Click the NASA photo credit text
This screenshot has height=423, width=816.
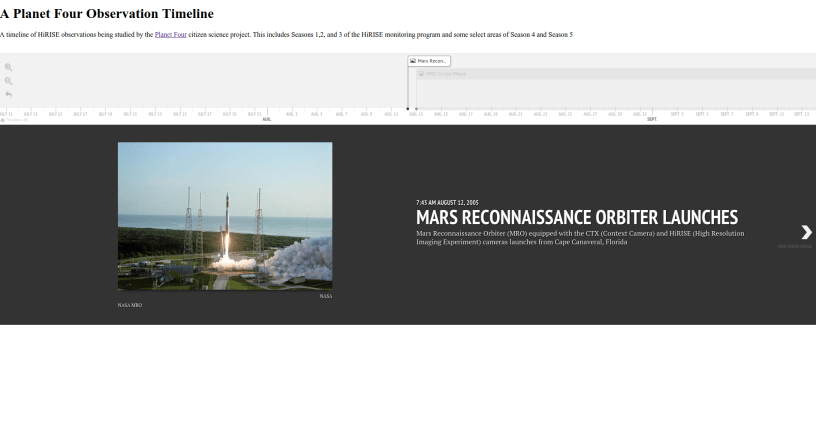tap(325, 296)
